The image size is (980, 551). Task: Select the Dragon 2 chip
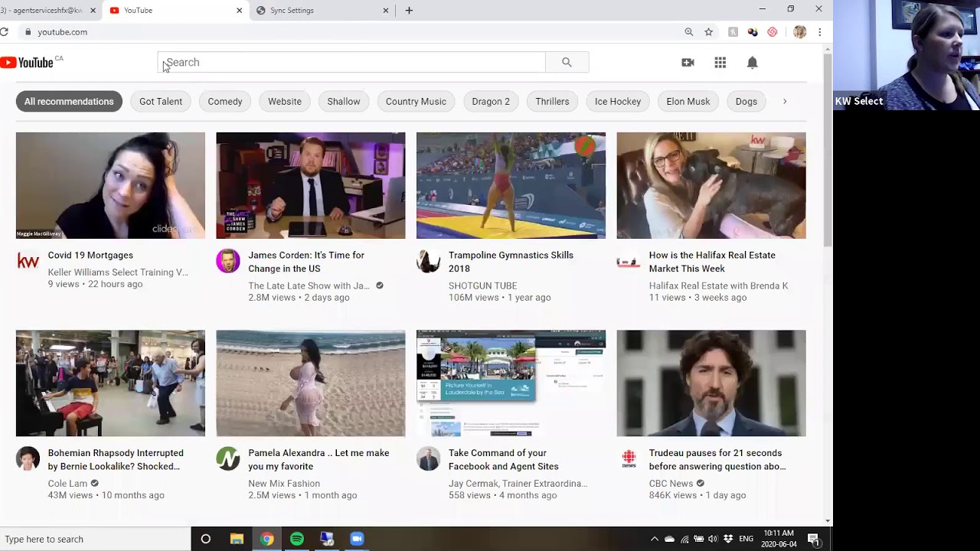coord(491,101)
